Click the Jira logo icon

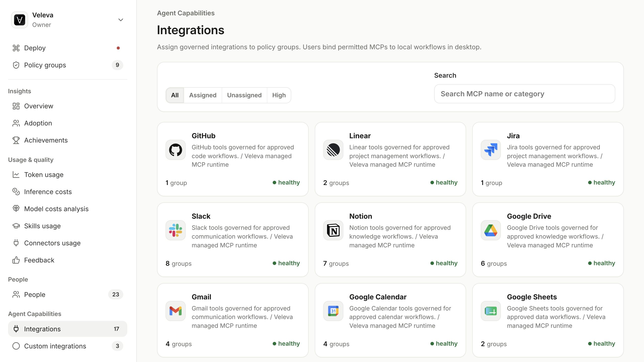(x=491, y=150)
